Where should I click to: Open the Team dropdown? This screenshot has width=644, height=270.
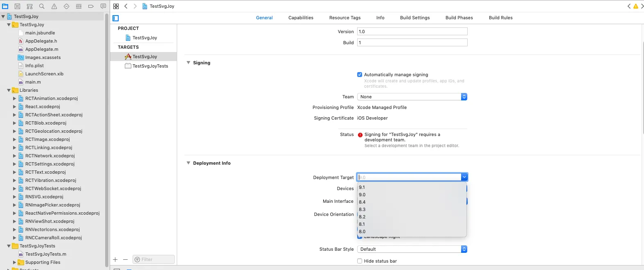pos(412,97)
